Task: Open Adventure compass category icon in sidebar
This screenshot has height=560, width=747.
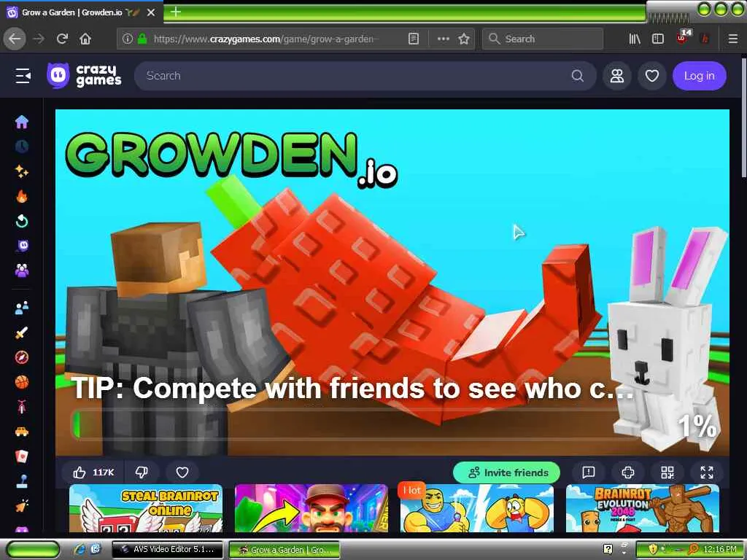Action: [x=22, y=357]
